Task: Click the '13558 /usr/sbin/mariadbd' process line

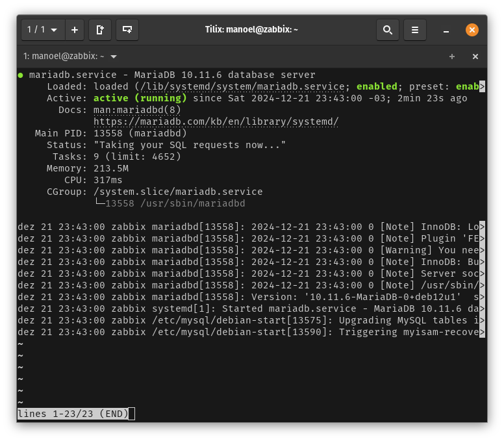Action: tap(175, 203)
